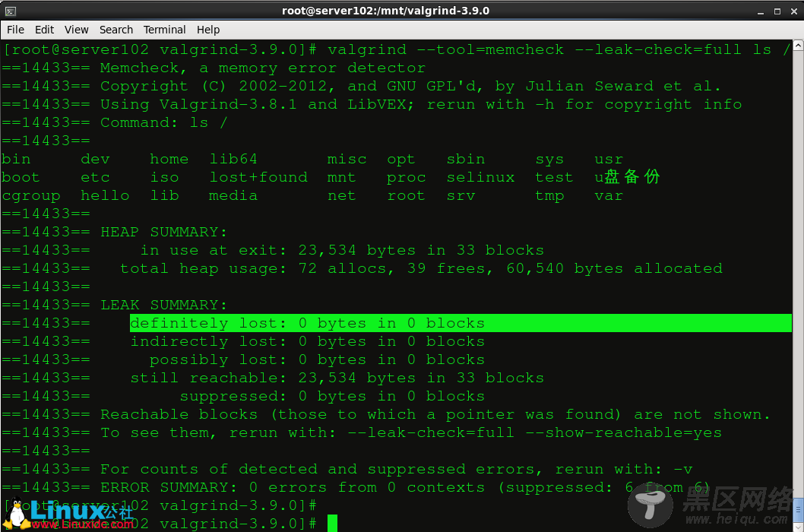Click the 'dev' directory name
804x532 pixels.
click(x=96, y=159)
